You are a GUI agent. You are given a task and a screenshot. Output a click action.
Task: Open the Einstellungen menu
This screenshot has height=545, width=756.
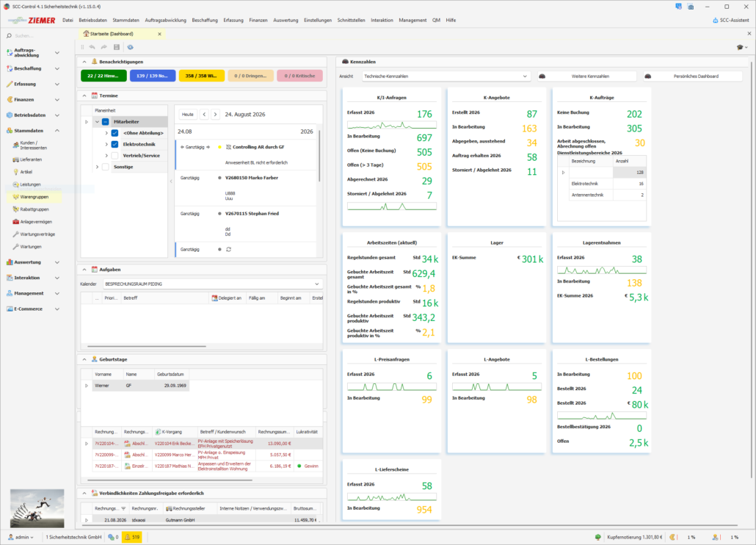[318, 21]
